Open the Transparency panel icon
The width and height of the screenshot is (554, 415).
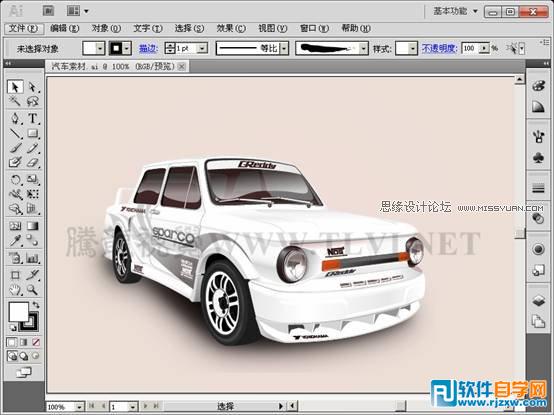[538, 219]
